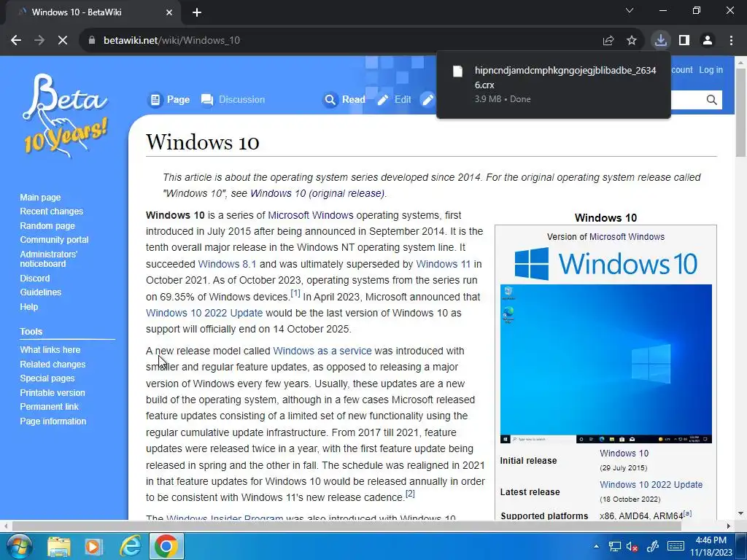Toggle the Chrome side panel icon
The image size is (747, 560).
(684, 41)
